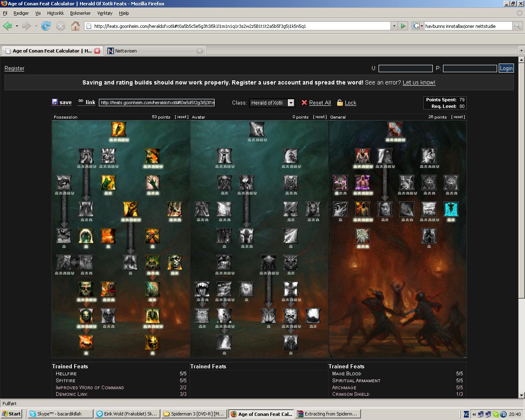Image resolution: width=525 pixels, height=420 pixels.
Task: Select the bottom-left feat icon in the Avatar tree
Action: pyautogui.click(x=224, y=342)
